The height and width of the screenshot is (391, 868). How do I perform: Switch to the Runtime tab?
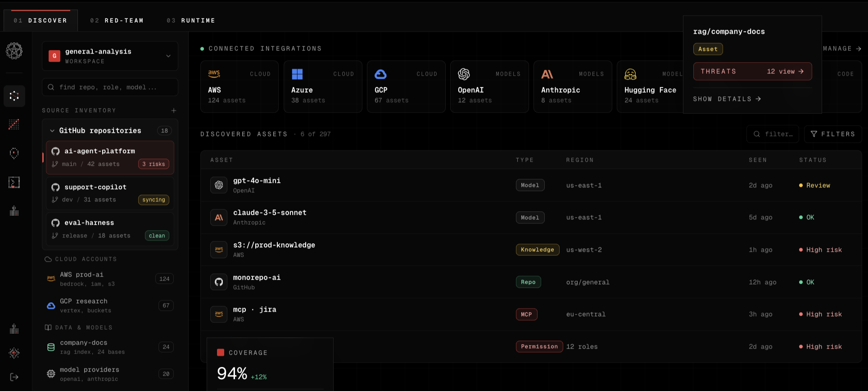coord(191,21)
